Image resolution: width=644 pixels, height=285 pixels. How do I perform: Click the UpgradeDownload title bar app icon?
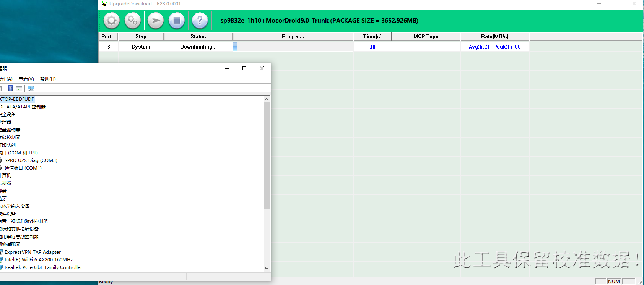[x=104, y=4]
